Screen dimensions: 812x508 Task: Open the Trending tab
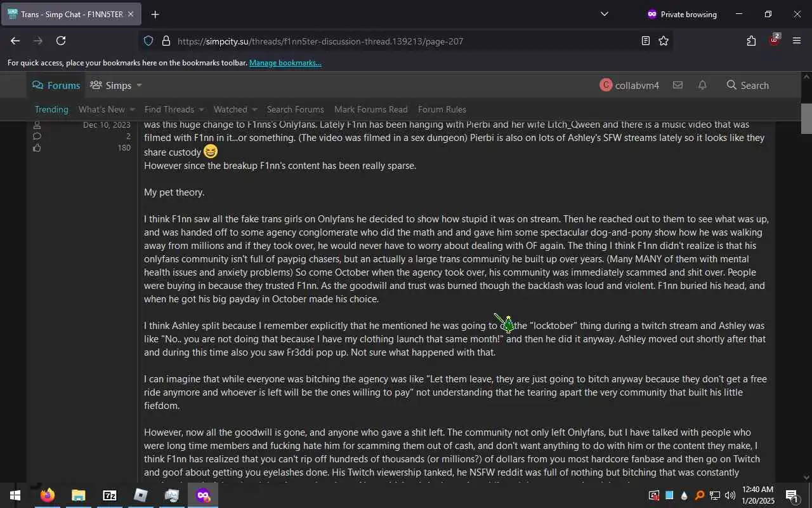(51, 109)
